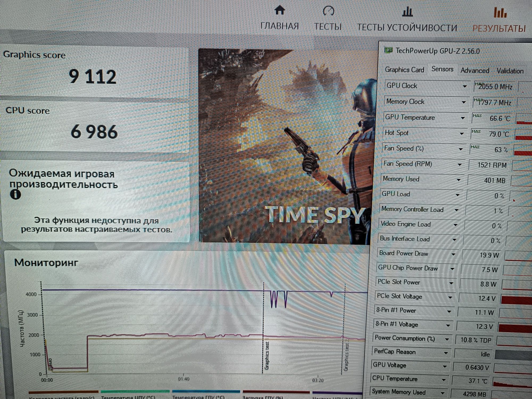Viewport: 532px width, 399px height.
Task: Click the 12.4 V PCIe Slot Voltage value
Action: pyautogui.click(x=487, y=298)
